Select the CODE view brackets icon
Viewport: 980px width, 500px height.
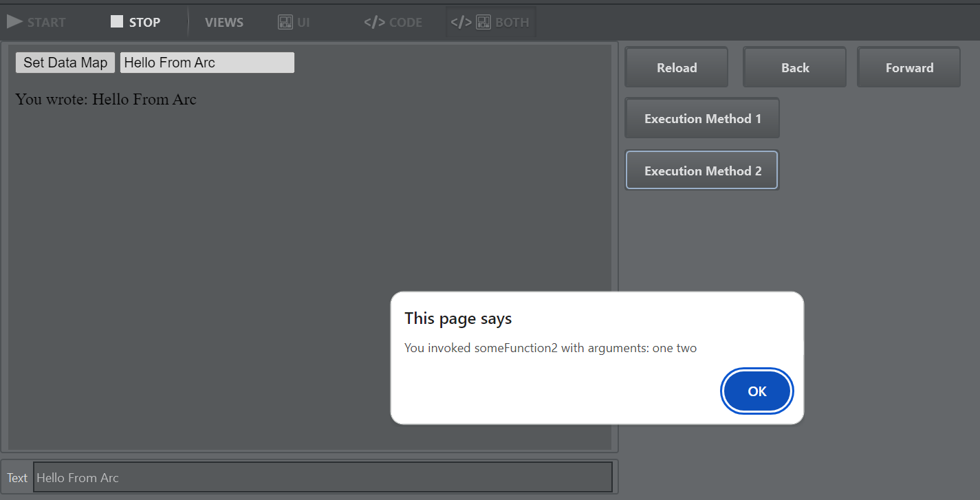click(x=374, y=22)
